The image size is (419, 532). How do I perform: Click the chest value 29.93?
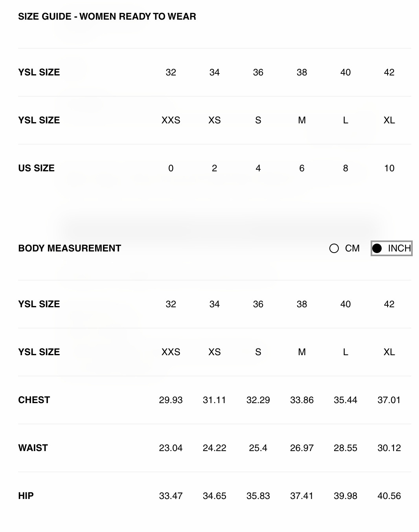pos(171,400)
